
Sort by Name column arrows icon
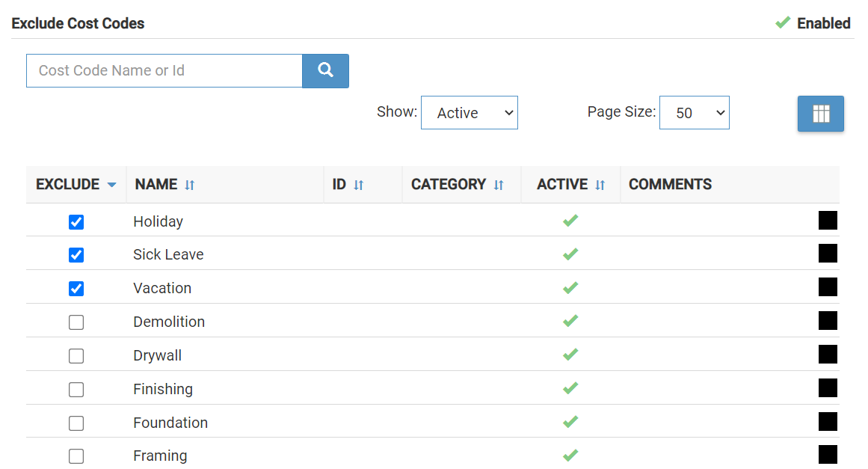pyautogui.click(x=190, y=185)
